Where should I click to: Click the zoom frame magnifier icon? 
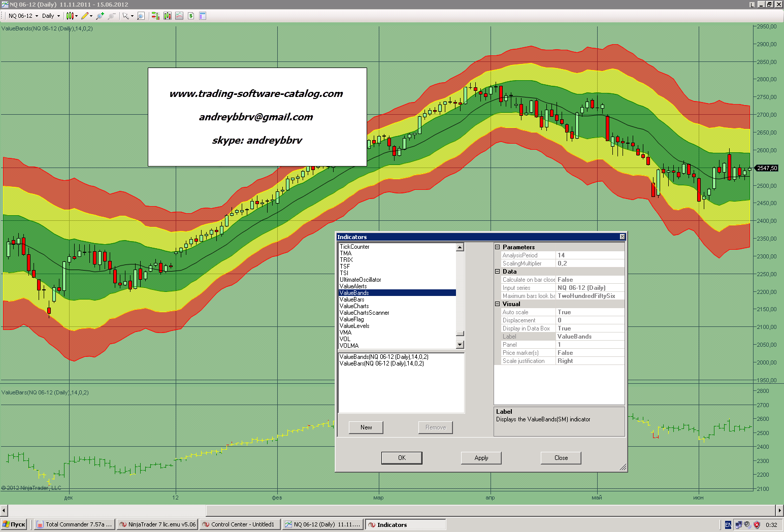pyautogui.click(x=141, y=16)
